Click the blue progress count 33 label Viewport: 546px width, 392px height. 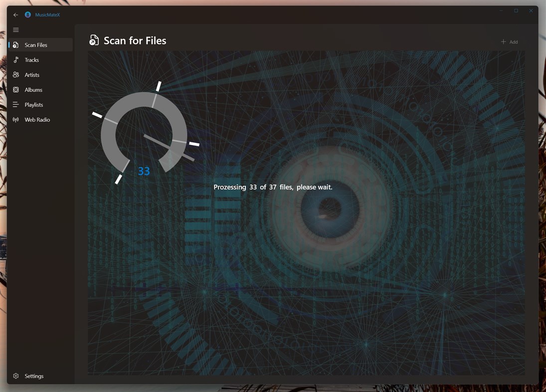coord(144,171)
